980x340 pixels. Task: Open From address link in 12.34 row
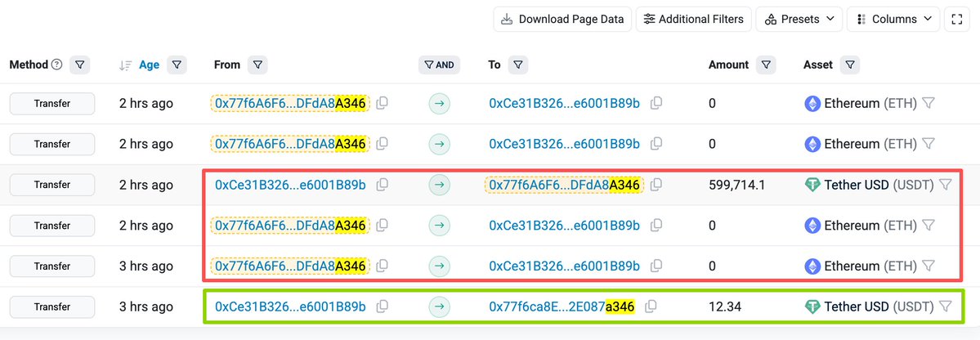pos(290,306)
